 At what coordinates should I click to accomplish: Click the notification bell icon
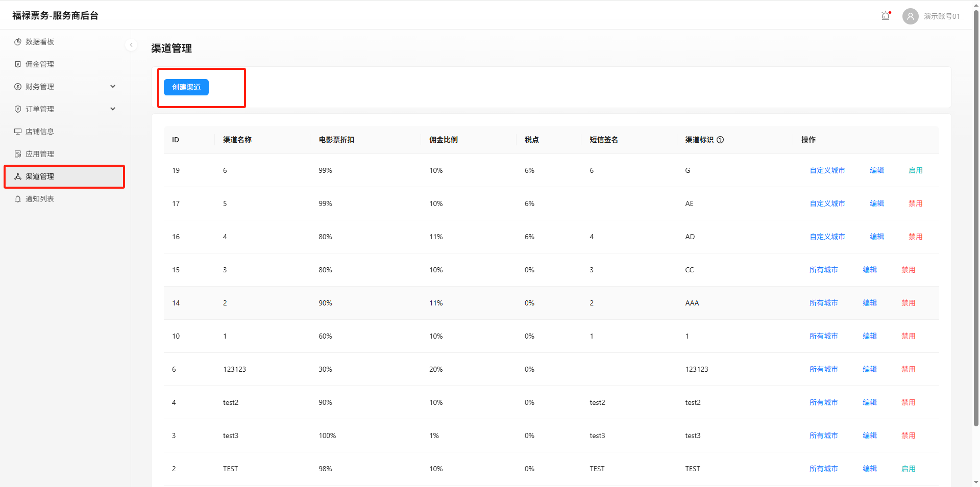pyautogui.click(x=886, y=16)
